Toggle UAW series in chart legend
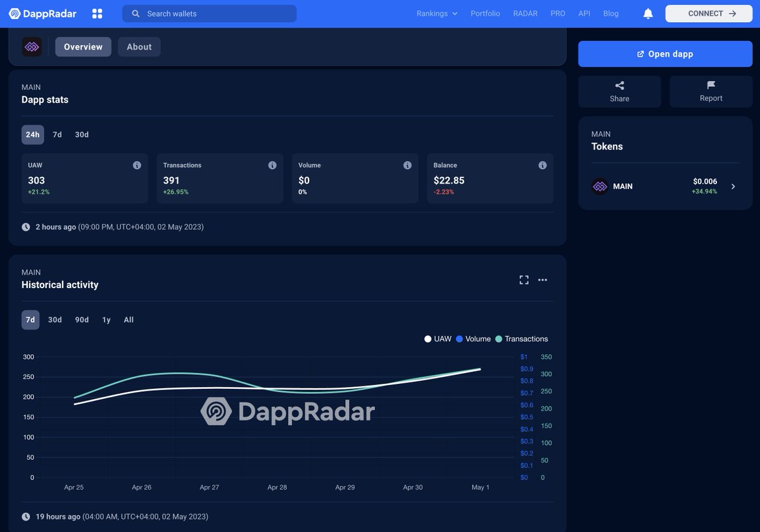 438,339
